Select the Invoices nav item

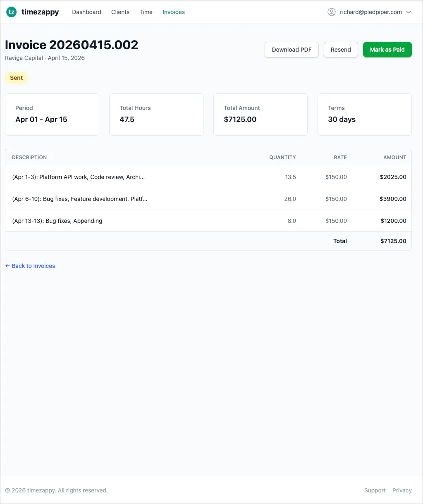pyautogui.click(x=174, y=12)
